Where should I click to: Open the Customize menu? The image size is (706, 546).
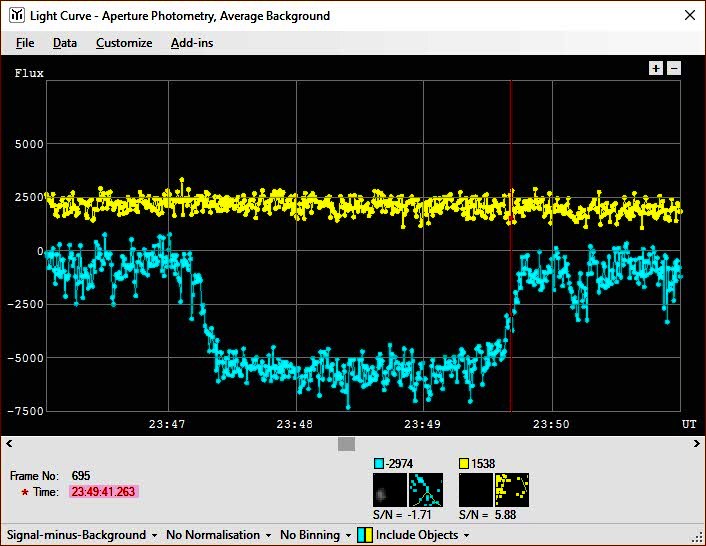click(x=124, y=43)
